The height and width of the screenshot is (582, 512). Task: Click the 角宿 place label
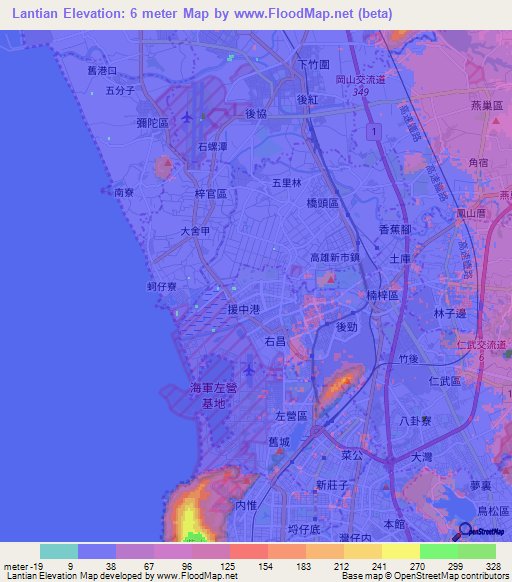(x=478, y=162)
